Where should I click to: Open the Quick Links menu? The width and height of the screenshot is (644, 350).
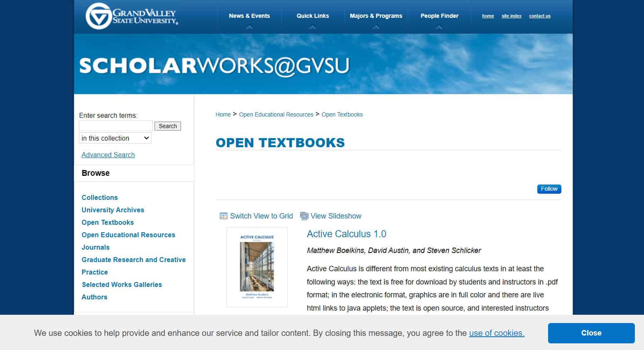(313, 16)
